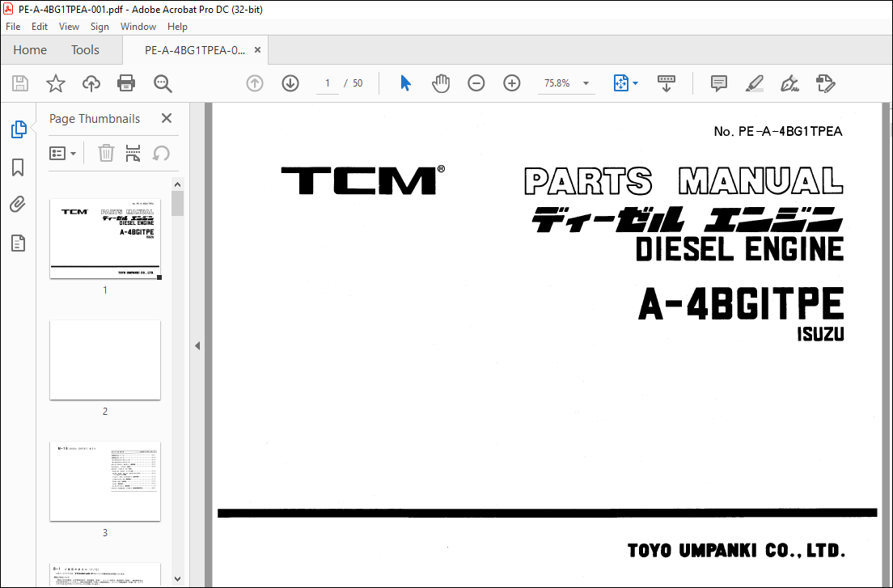
Task: Open the Help menu
Action: pyautogui.click(x=177, y=27)
